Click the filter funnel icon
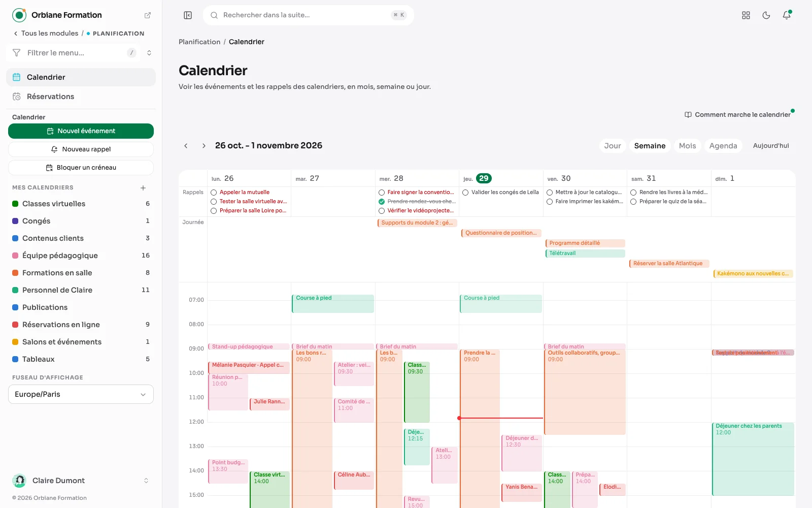This screenshot has width=812, height=508. point(16,53)
